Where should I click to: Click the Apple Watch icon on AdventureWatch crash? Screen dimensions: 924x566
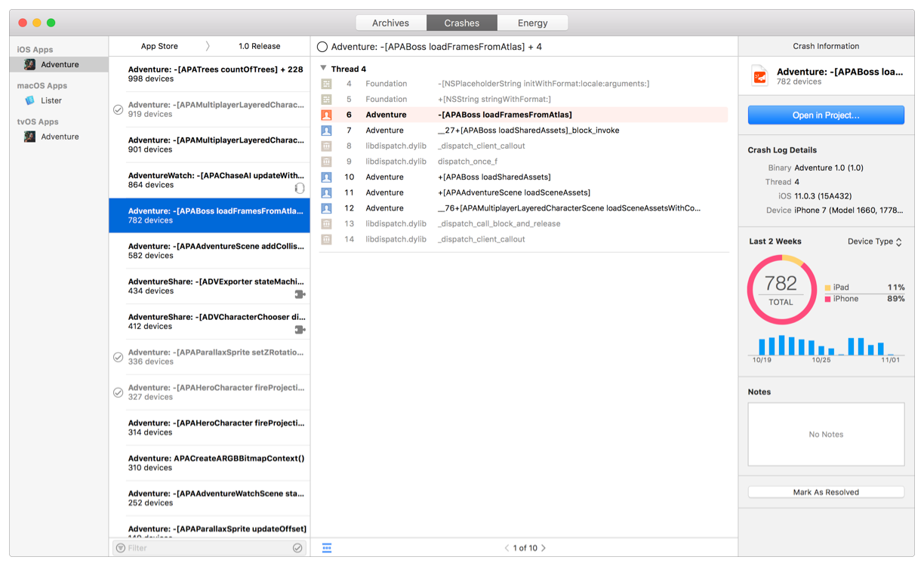coord(300,188)
